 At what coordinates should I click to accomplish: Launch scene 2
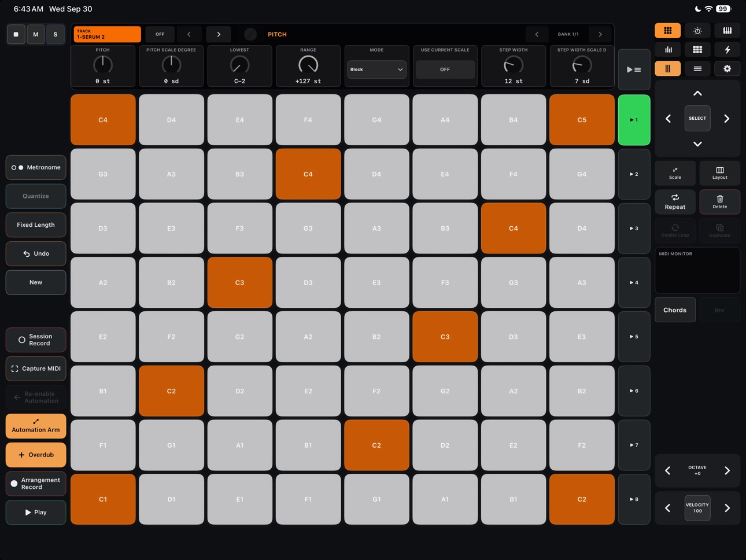click(x=634, y=174)
